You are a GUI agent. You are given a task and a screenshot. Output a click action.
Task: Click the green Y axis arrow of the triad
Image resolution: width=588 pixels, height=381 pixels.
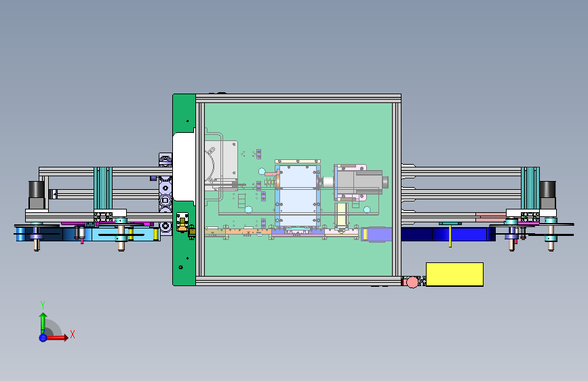[x=43, y=322]
